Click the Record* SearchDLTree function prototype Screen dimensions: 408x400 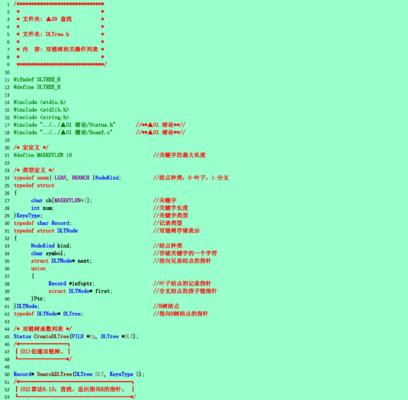[79, 374]
